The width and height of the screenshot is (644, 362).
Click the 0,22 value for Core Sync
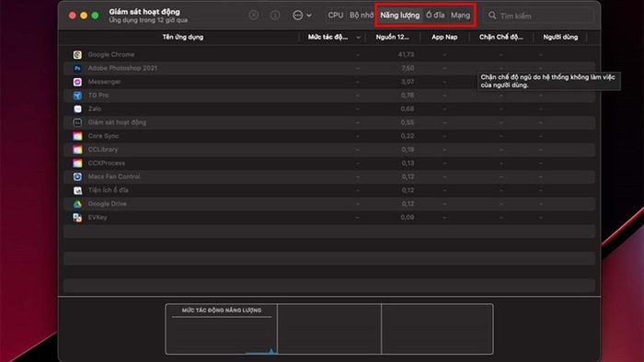[408, 136]
